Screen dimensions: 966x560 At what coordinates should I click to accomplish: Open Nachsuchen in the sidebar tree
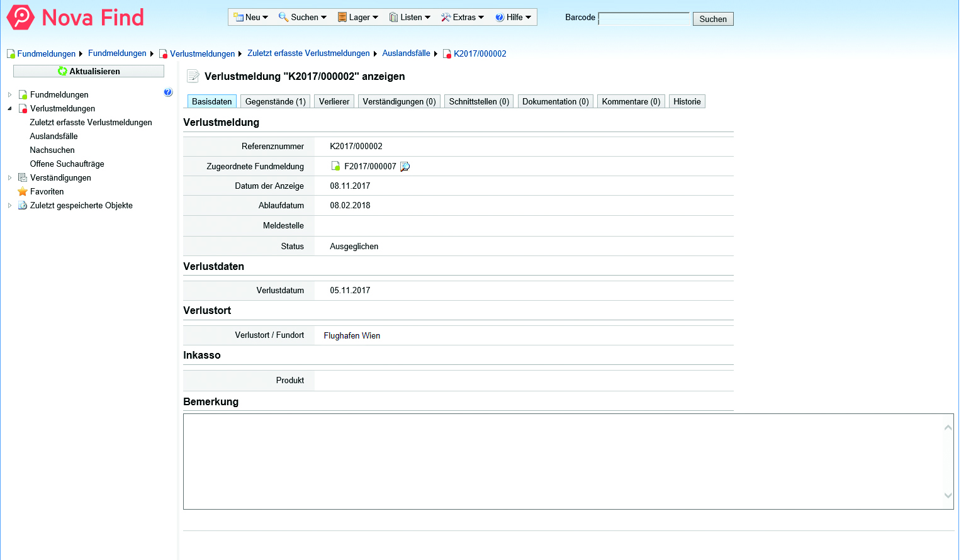pyautogui.click(x=52, y=150)
